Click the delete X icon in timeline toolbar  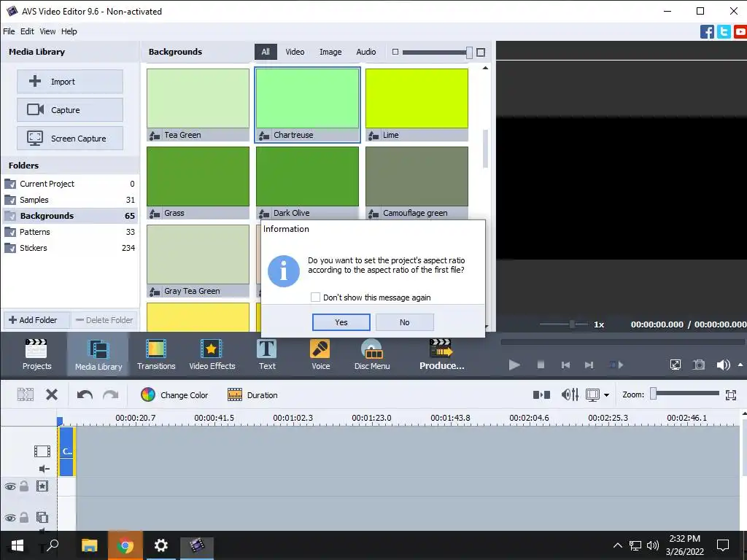pyautogui.click(x=52, y=394)
